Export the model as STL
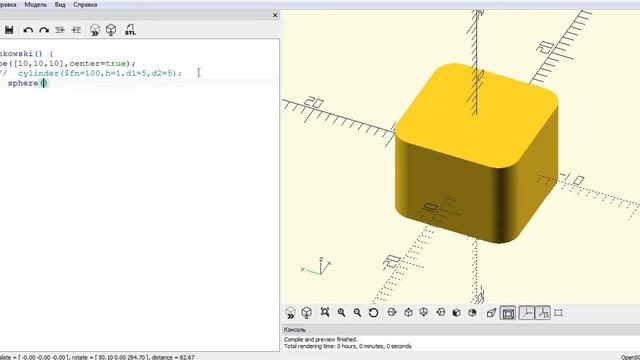This screenshot has width=640, height=360. [x=130, y=30]
